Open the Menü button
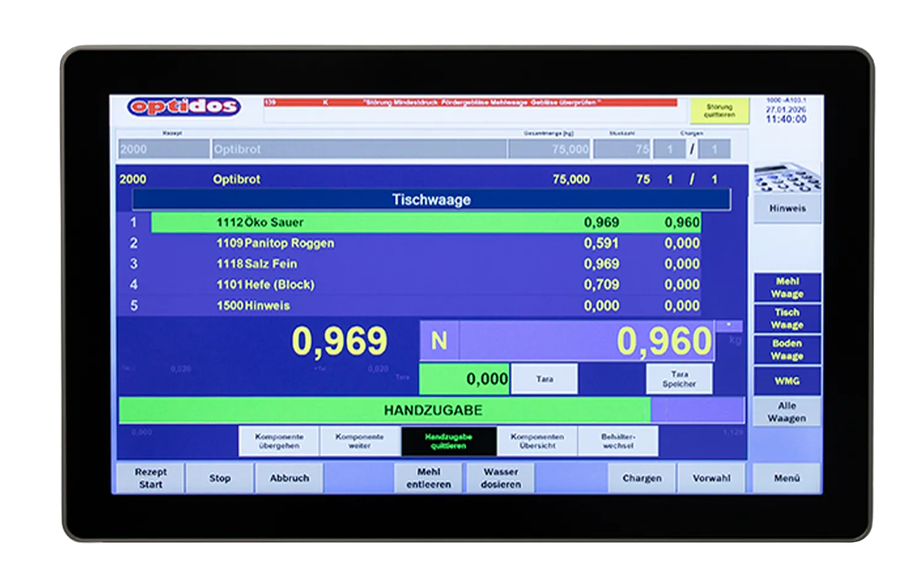Screen dimensions: 924x586 (x=787, y=478)
